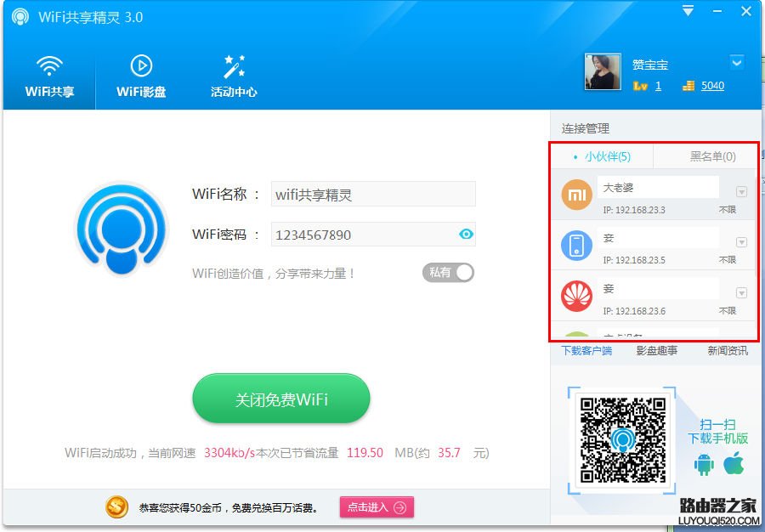765x532 pixels.
Task: Minimize the WiFi共享精灵 window
Action: coord(717,11)
